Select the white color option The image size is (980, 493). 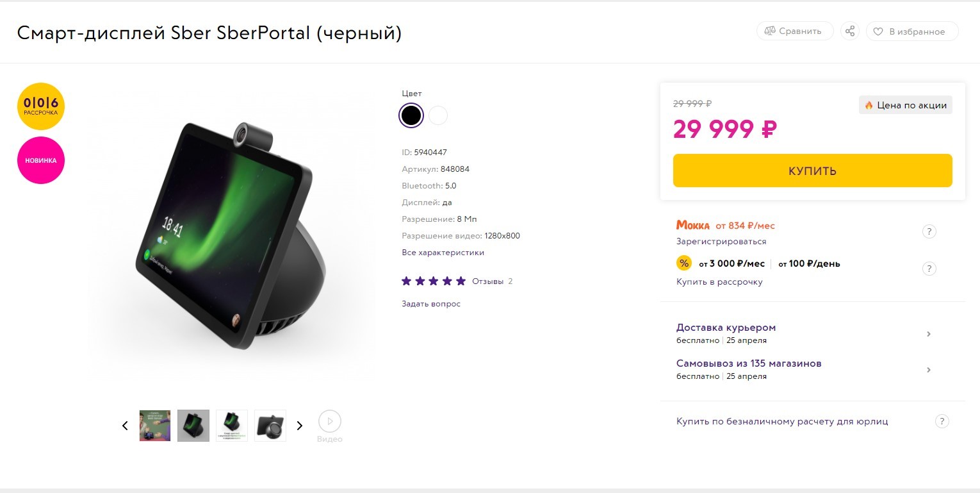tap(438, 115)
